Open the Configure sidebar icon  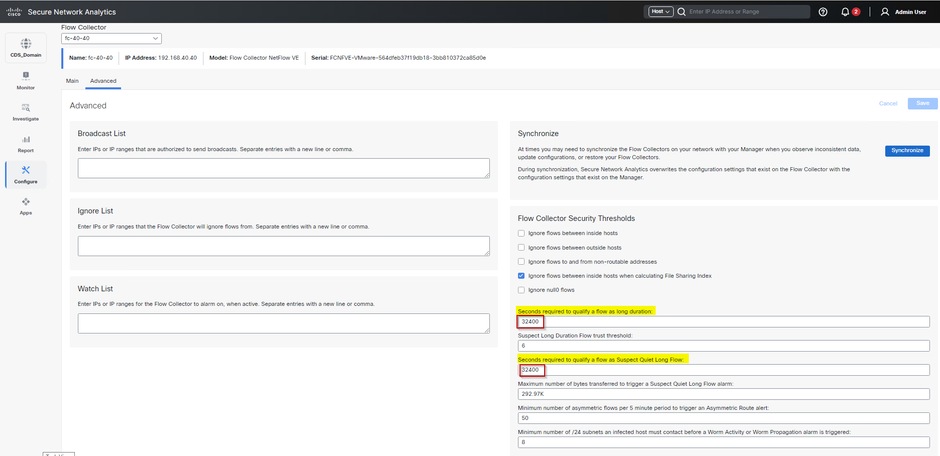point(25,170)
